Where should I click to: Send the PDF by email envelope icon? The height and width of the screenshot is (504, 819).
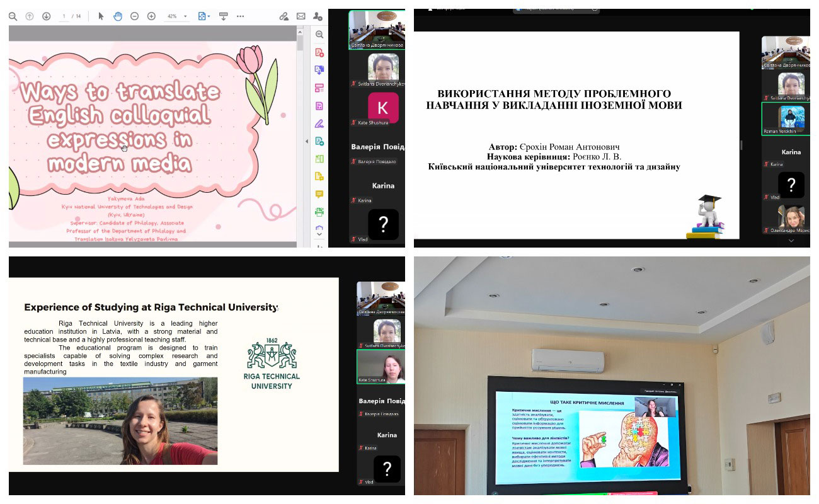[301, 16]
